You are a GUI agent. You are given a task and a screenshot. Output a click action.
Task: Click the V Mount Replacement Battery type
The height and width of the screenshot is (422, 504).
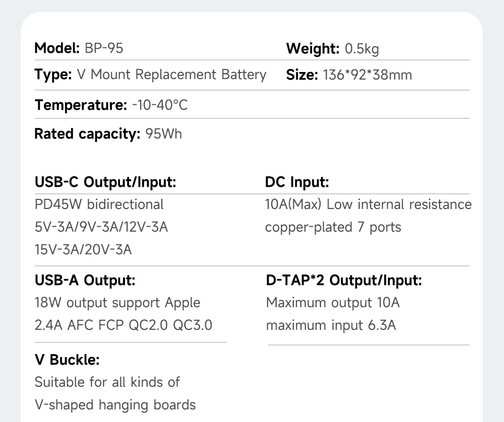pyautogui.click(x=150, y=75)
